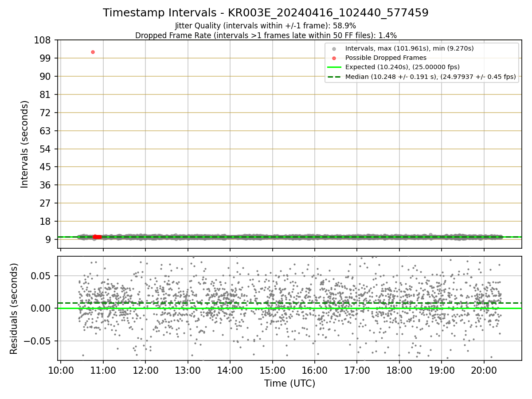
Task: Click the 'Residuals (seconds)' y-axis label
Action: click(14, 309)
